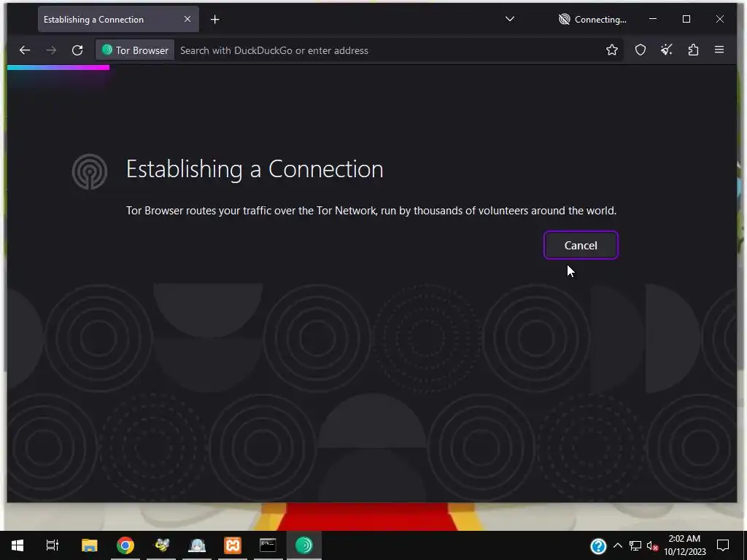This screenshot has width=747, height=560.
Task: Click the muted volume tray icon
Action: pyautogui.click(x=652, y=545)
